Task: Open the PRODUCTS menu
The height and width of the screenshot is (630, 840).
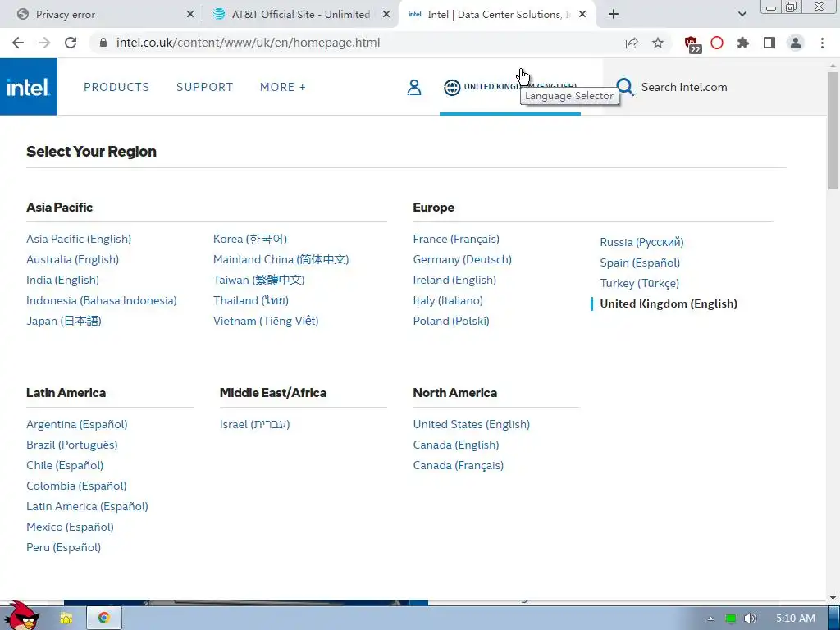Action: pos(116,87)
